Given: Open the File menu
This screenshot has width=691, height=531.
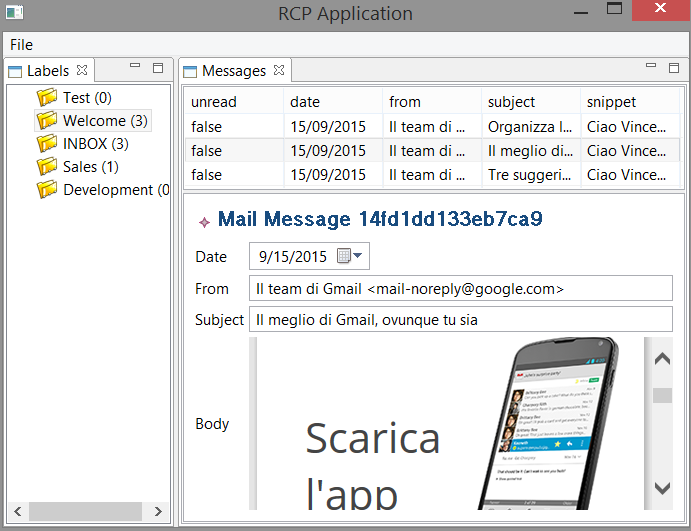Looking at the screenshot, I should [x=21, y=45].
